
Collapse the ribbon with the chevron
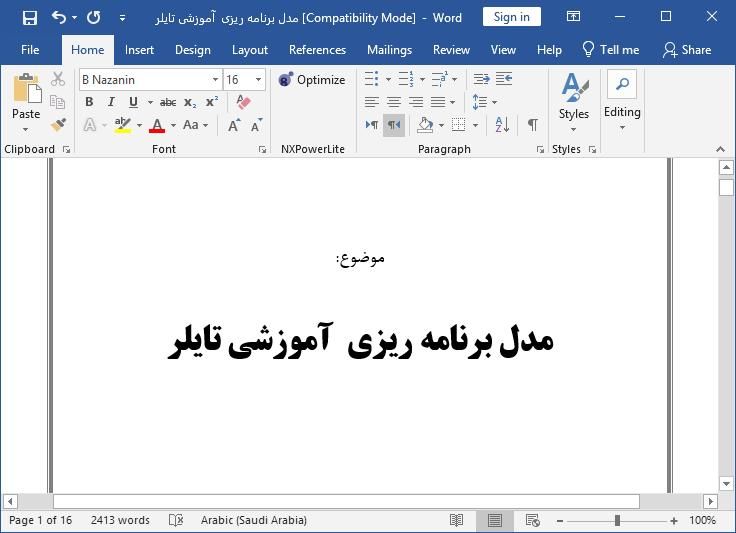(x=720, y=149)
